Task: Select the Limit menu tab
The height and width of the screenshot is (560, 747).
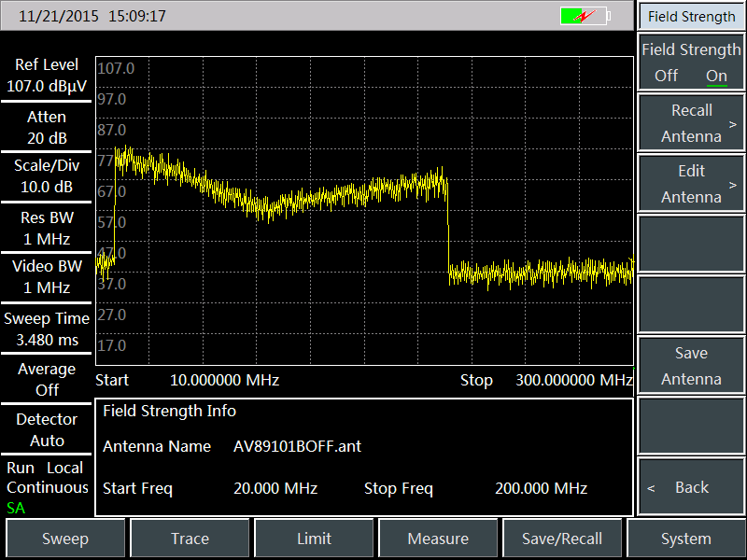Action: click(314, 539)
